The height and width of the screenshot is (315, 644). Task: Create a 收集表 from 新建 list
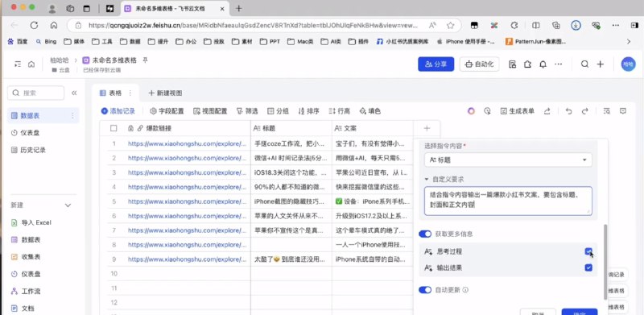26,257
